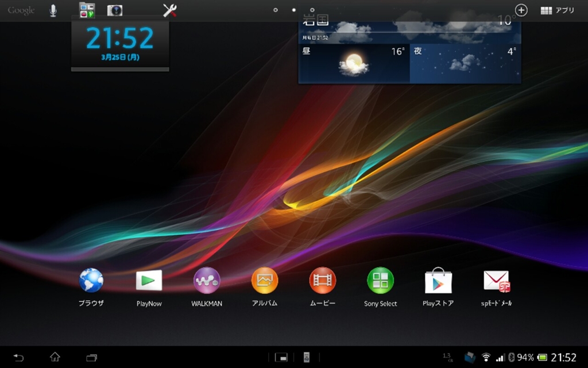Viewport: 588px width, 368px height.
Task: Tap the voice search microphone icon
Action: pos(53,10)
